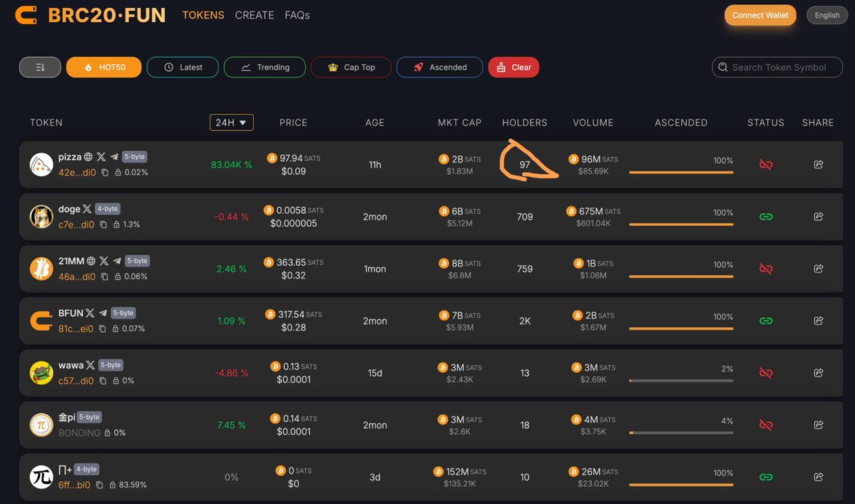The width and height of the screenshot is (855, 504).
Task: Open the FAQs menu item
Action: pyautogui.click(x=297, y=14)
